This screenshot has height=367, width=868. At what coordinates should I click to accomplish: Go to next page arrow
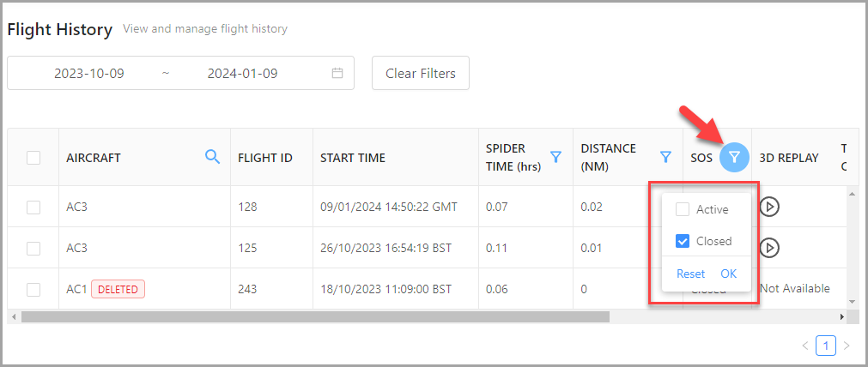tap(847, 346)
